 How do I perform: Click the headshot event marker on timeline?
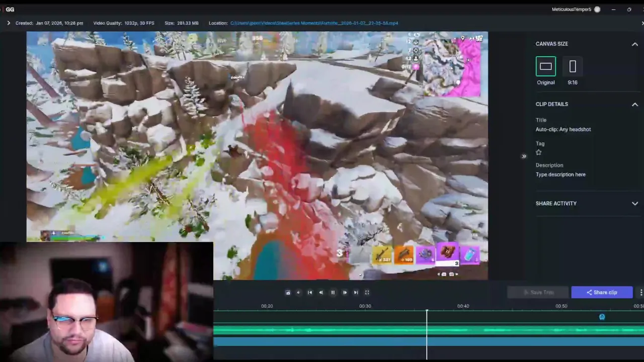602,317
